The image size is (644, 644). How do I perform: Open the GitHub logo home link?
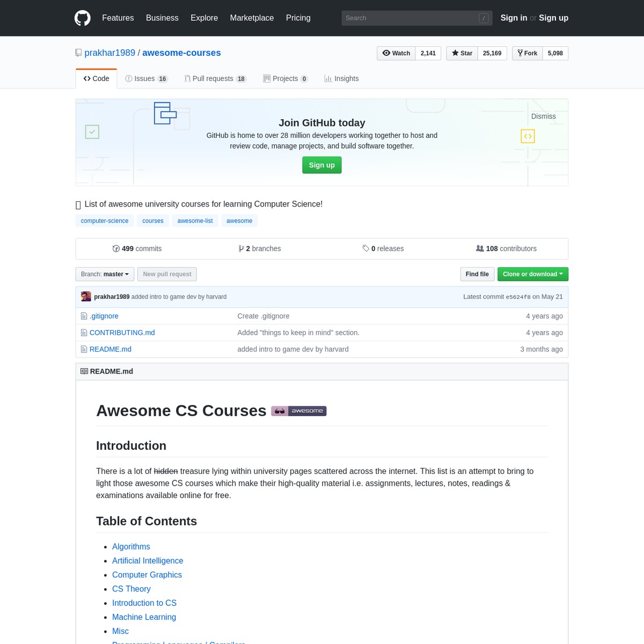83,18
